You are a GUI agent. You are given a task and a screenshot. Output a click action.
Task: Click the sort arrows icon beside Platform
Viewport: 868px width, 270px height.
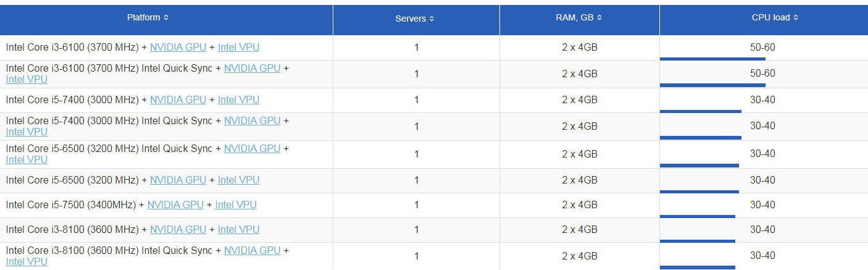click(166, 18)
